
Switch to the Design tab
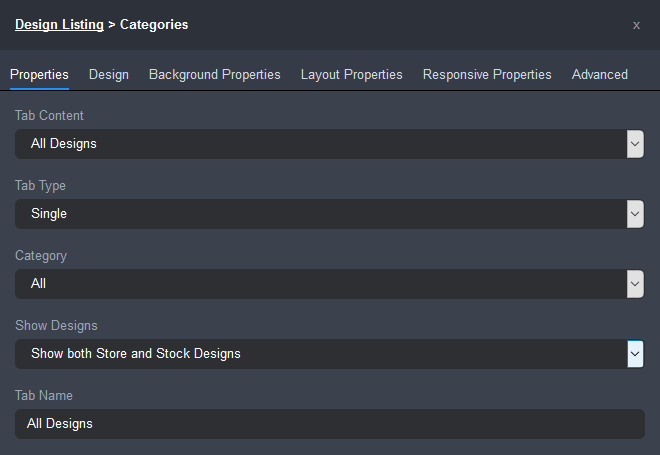click(x=109, y=75)
